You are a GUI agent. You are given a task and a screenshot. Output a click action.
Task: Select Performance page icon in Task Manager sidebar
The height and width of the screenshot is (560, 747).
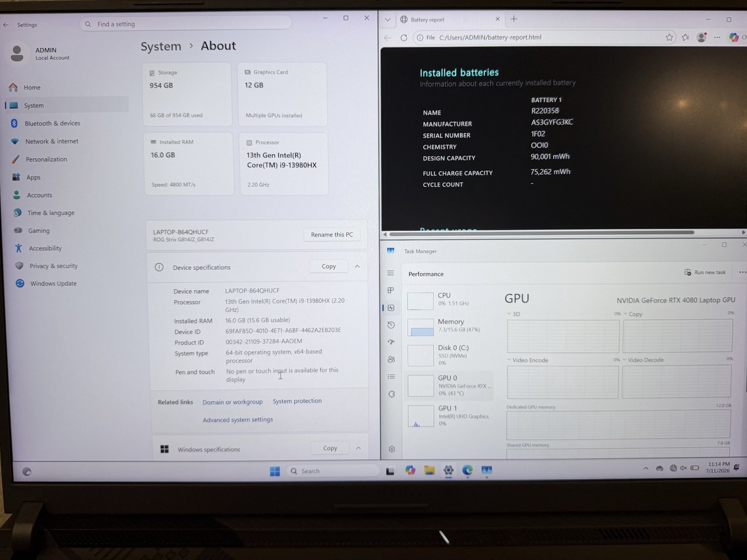391,308
